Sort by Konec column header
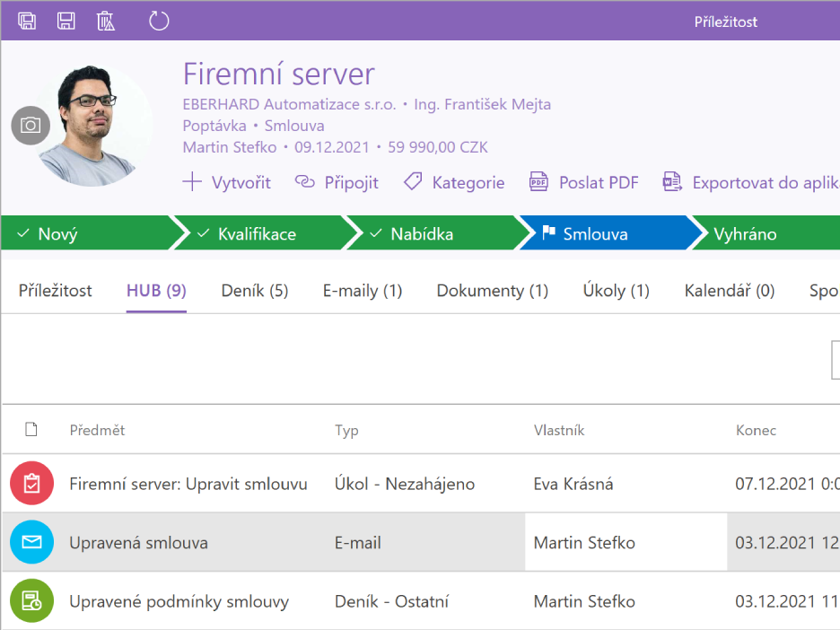 coord(756,430)
